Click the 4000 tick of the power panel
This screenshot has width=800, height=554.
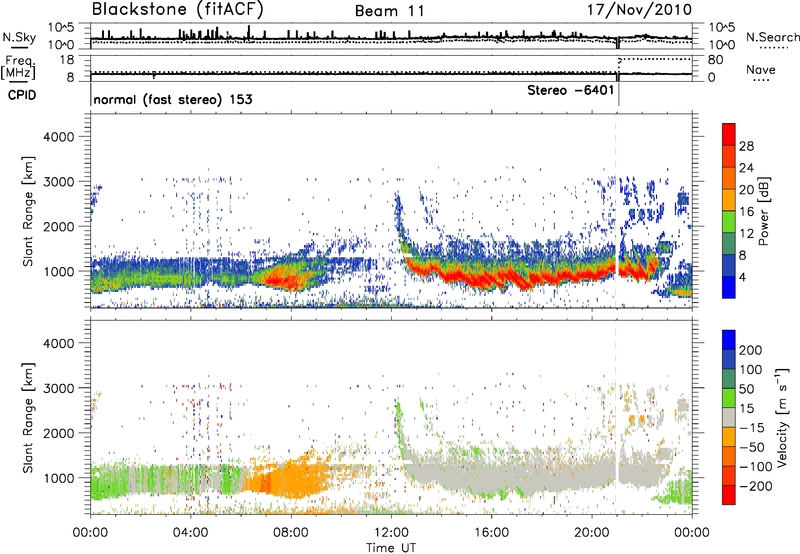point(58,137)
